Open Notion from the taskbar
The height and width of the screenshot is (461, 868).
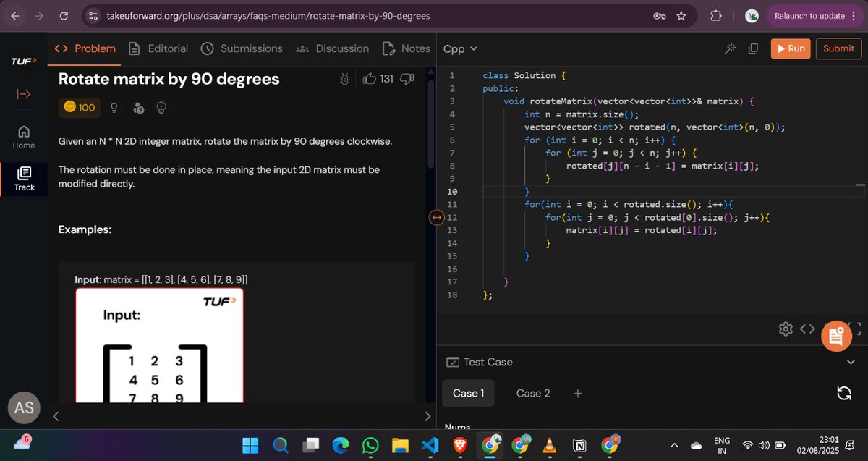coord(579,444)
